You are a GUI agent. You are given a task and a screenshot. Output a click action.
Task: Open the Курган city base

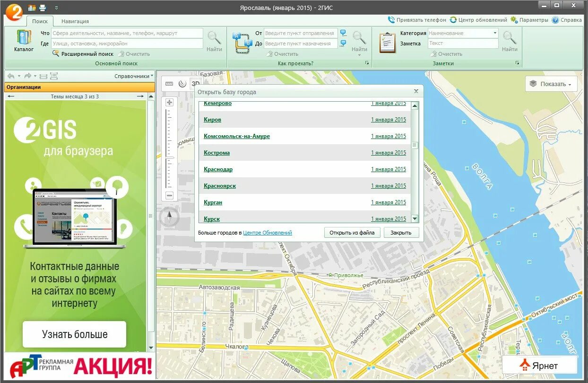213,202
